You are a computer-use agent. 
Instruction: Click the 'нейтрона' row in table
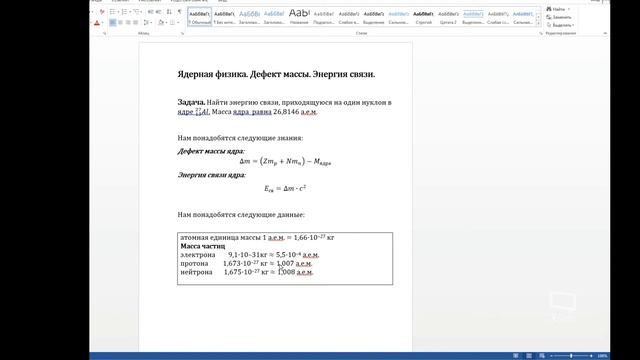click(247, 272)
